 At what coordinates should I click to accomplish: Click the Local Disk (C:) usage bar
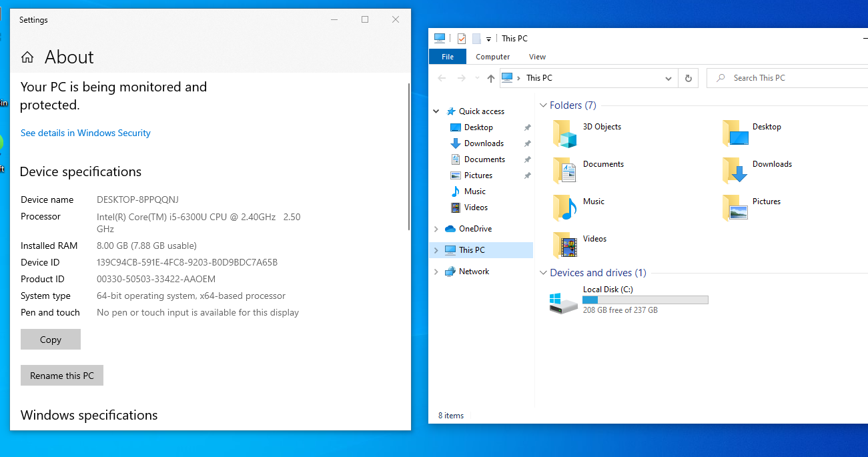coord(645,300)
